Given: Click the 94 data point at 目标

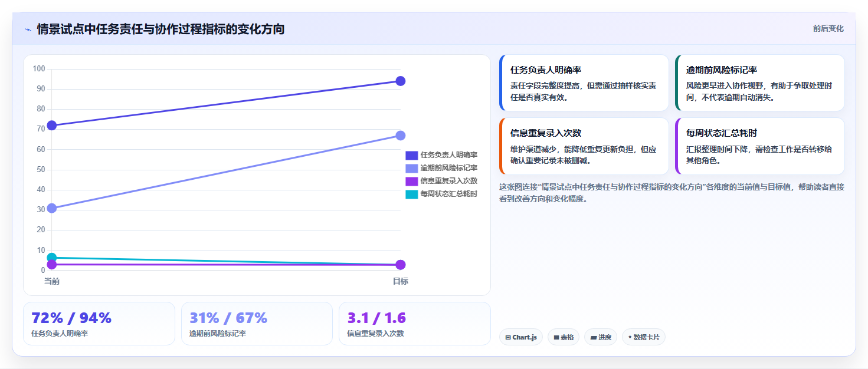Looking at the screenshot, I should [x=401, y=81].
